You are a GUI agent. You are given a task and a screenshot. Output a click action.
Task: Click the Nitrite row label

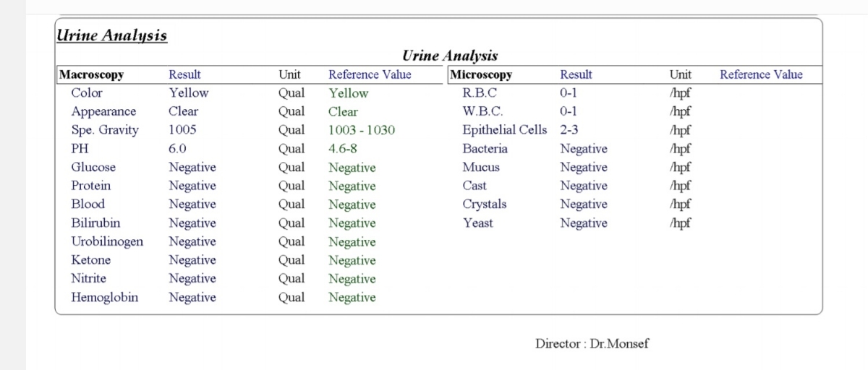88,278
